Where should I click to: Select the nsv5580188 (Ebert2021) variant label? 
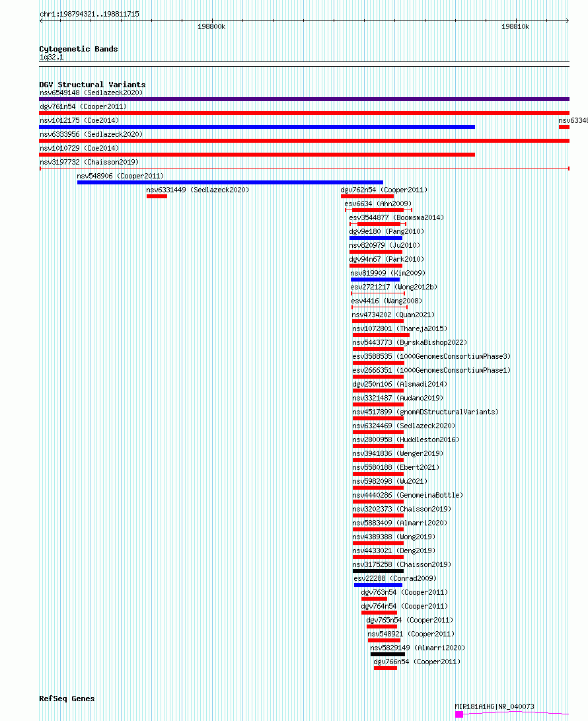point(396,467)
